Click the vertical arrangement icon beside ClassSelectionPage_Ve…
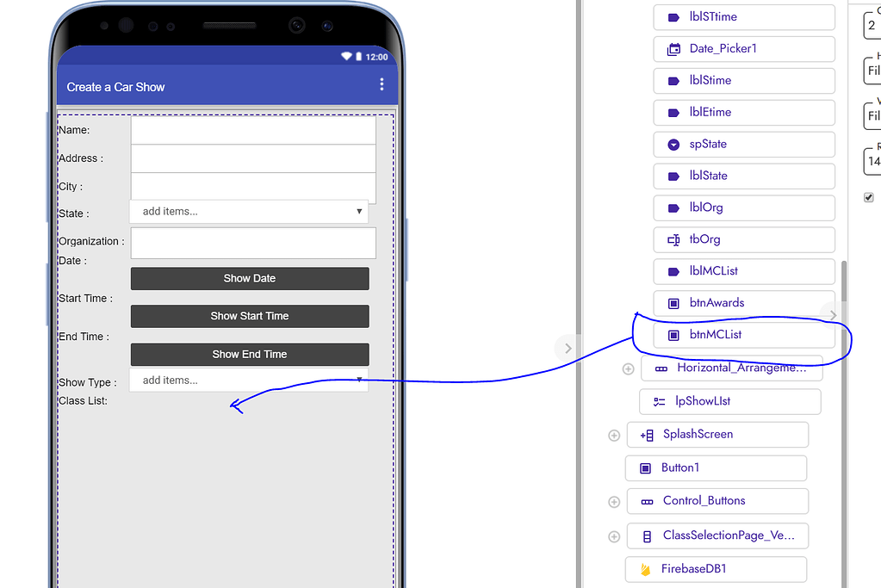The height and width of the screenshot is (588, 881). tap(647, 537)
